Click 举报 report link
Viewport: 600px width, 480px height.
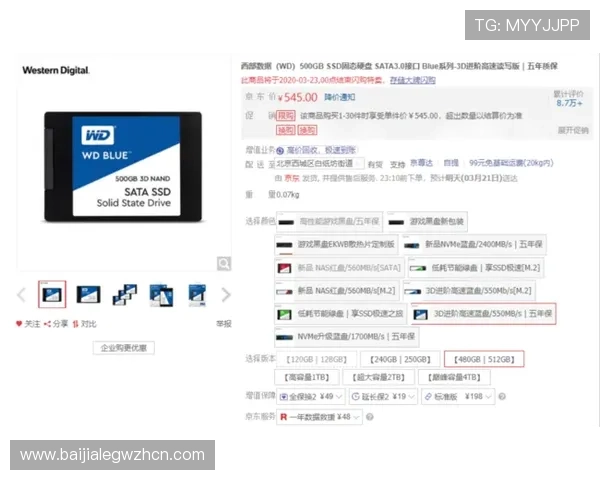point(224,324)
